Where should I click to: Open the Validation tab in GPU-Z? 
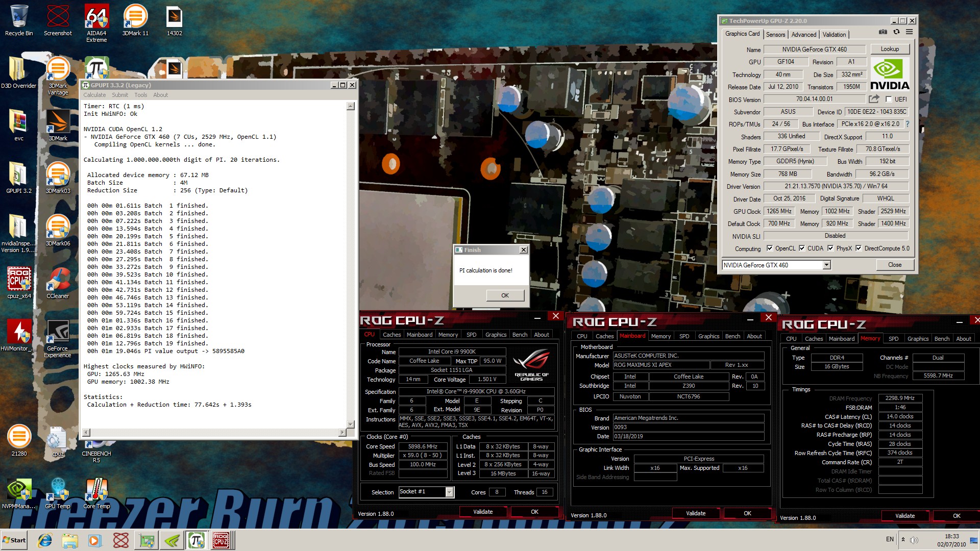coord(834,35)
